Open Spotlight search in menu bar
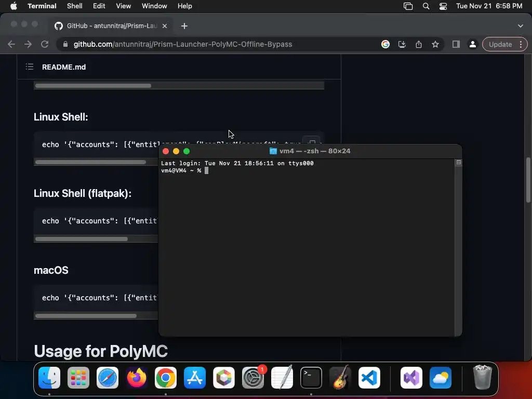Viewport: 532px width, 399px height. (426, 6)
